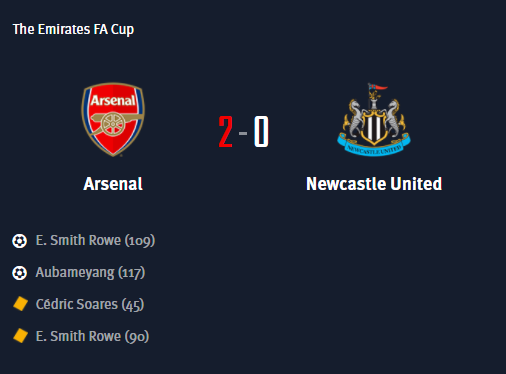Select goal ball icon beside Smith Rowe (109)

[20, 241]
